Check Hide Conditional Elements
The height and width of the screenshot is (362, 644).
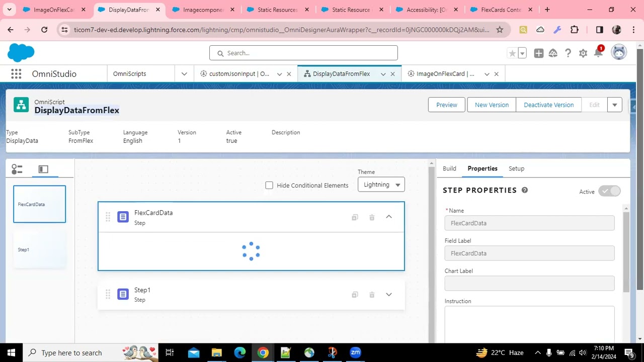click(x=269, y=186)
